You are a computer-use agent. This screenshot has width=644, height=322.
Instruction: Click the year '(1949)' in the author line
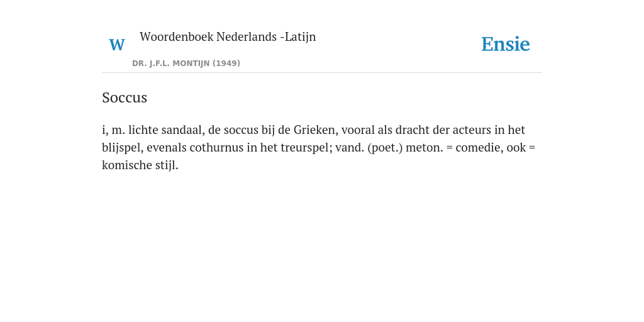226,64
